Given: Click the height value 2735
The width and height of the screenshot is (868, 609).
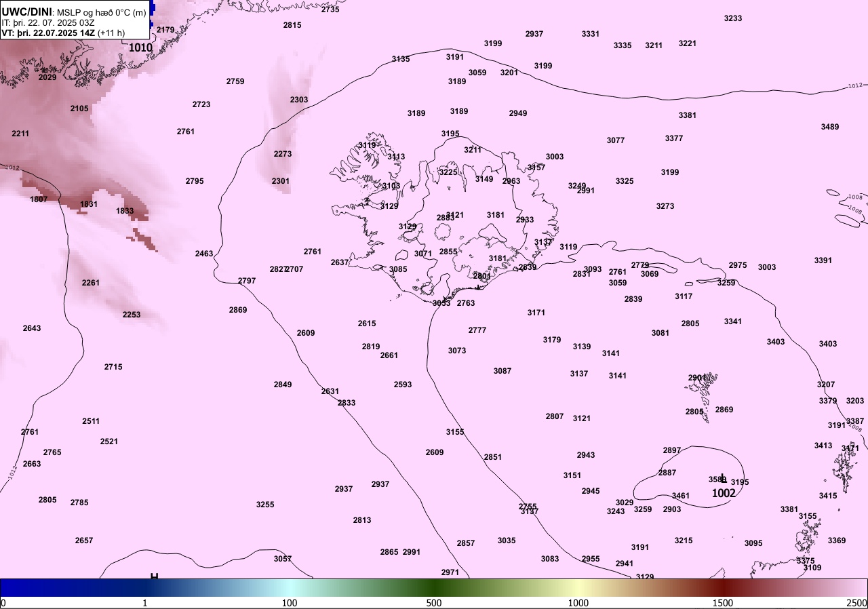Looking at the screenshot, I should pyautogui.click(x=330, y=9).
